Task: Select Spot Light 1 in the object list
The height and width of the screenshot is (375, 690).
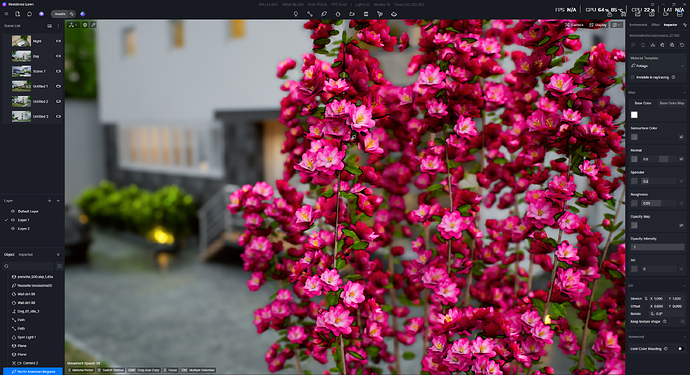Action: 26,337
